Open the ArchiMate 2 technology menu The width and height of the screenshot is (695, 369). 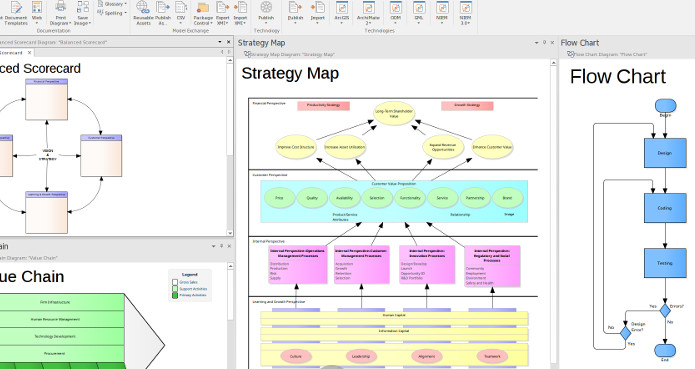368,13
